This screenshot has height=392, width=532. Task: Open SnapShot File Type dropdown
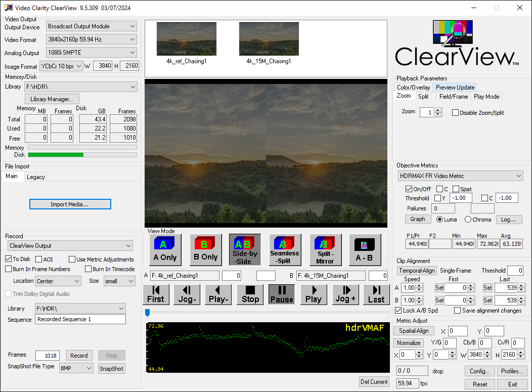(76, 368)
